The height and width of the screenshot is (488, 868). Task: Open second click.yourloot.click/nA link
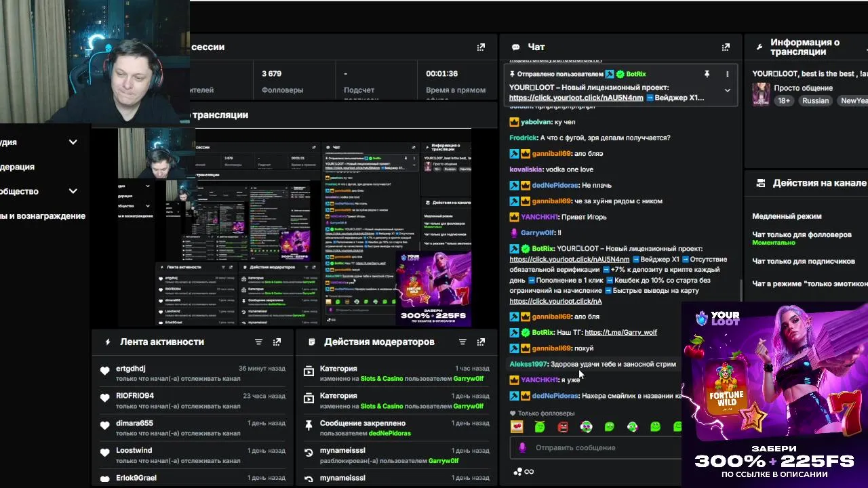[555, 301]
